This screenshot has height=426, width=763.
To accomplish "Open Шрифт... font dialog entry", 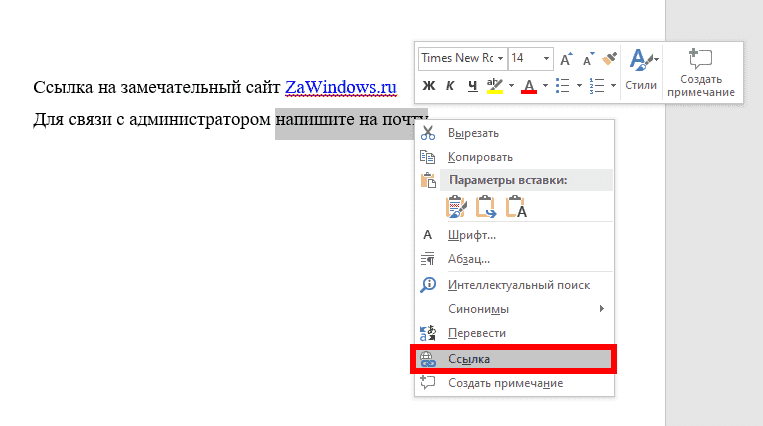I will (x=515, y=235).
